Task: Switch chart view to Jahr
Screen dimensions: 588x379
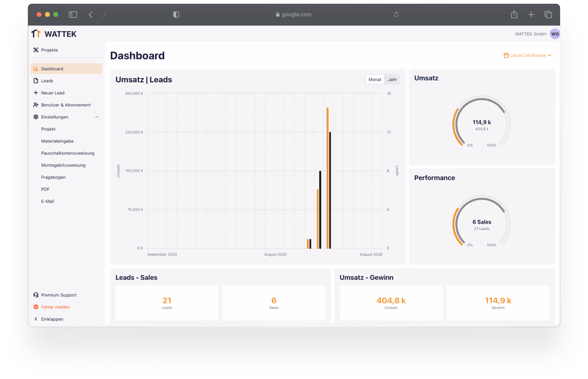Action: click(x=392, y=79)
